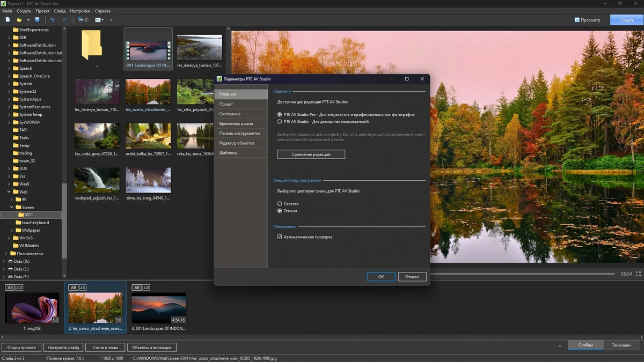Open the dropdown arrow next to open icon
644x362 pixels.
pyautogui.click(x=28, y=20)
